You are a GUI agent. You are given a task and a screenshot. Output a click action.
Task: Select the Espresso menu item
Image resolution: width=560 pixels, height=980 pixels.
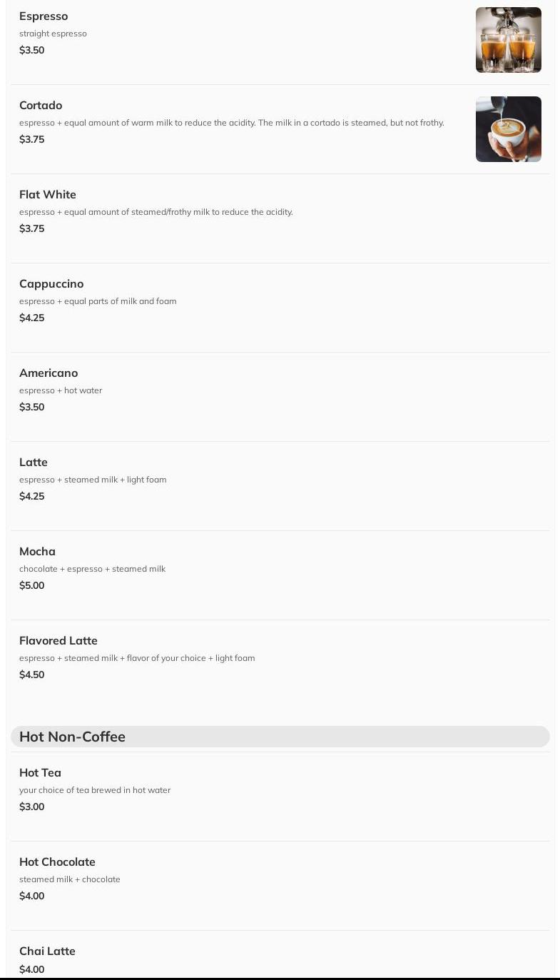[44, 16]
